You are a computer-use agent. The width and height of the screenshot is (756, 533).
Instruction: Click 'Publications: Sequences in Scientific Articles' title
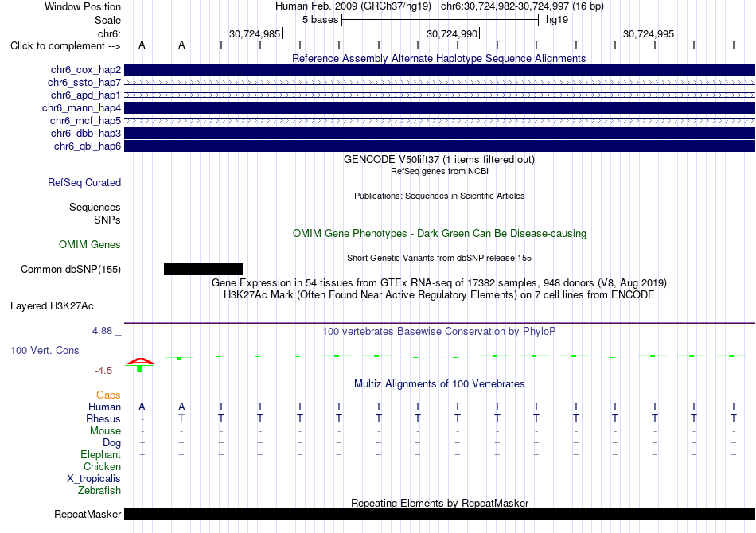click(x=439, y=196)
